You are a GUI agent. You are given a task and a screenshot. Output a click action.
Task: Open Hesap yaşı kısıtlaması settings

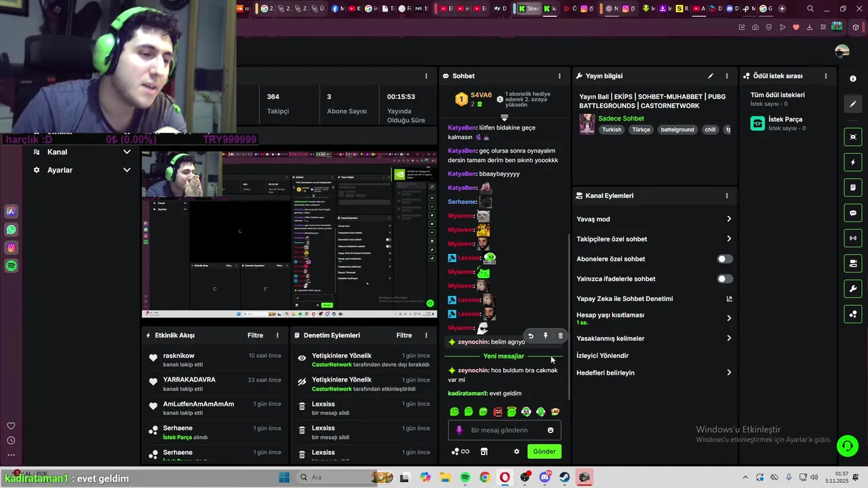pos(654,319)
